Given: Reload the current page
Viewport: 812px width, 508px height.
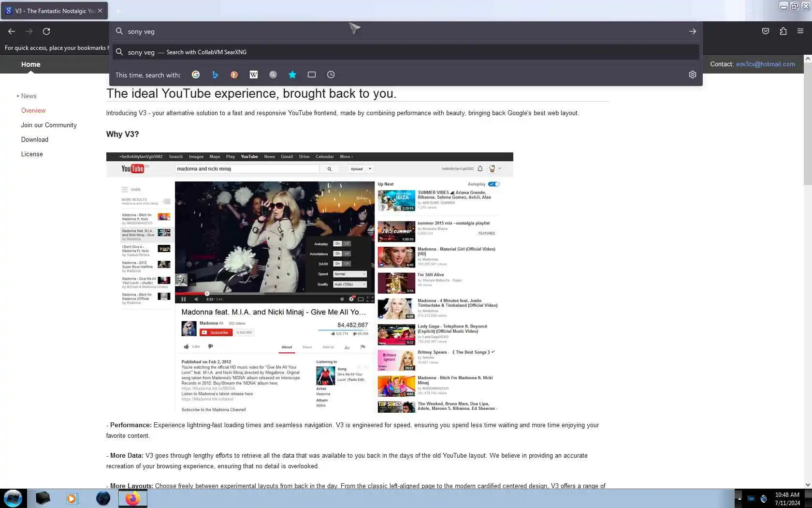Looking at the screenshot, I should pyautogui.click(x=46, y=31).
